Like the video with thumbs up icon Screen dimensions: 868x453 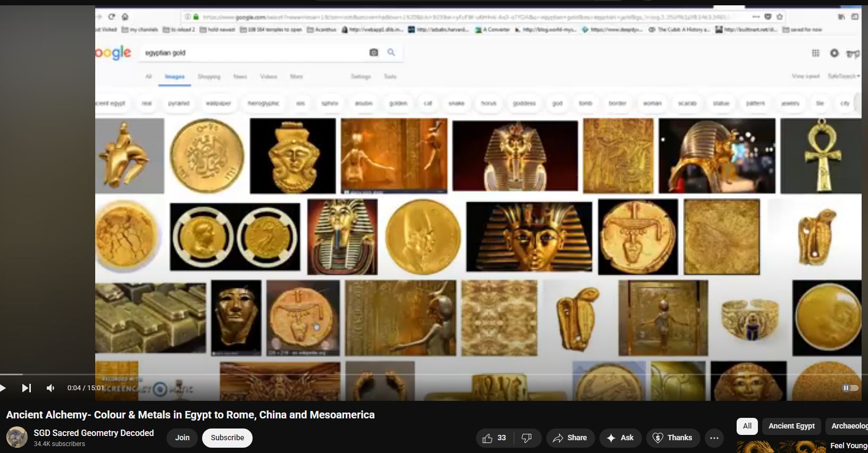coord(494,438)
